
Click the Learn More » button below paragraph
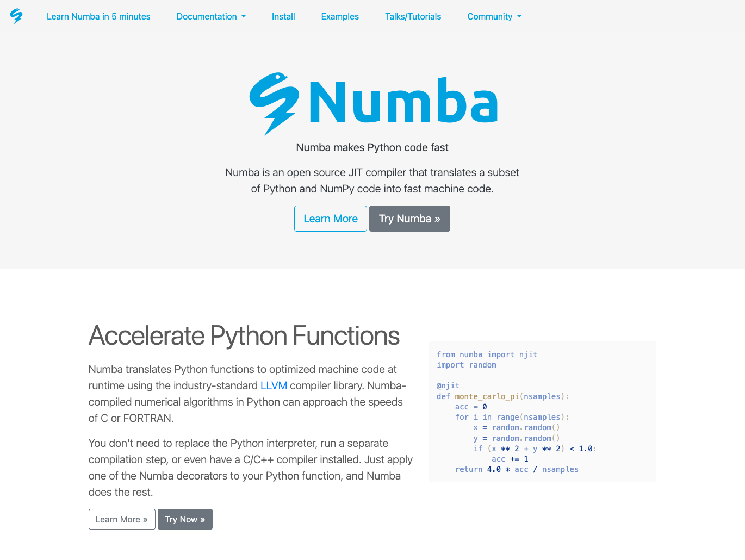(x=122, y=519)
